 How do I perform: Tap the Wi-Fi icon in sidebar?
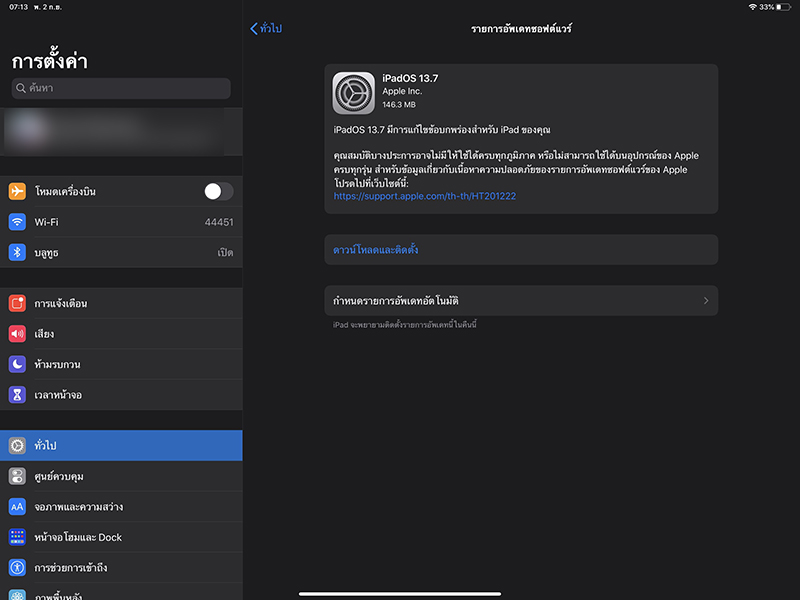coord(17,222)
